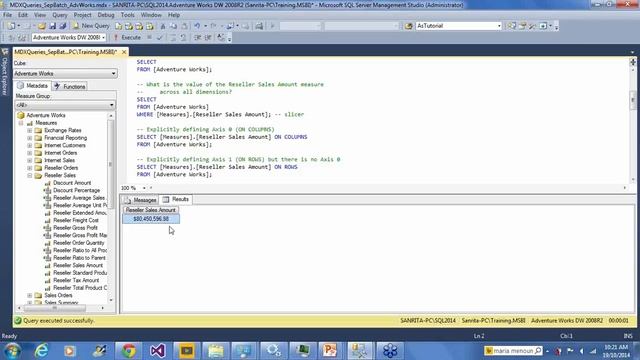Click the Copy icon in toolbar

tap(173, 26)
